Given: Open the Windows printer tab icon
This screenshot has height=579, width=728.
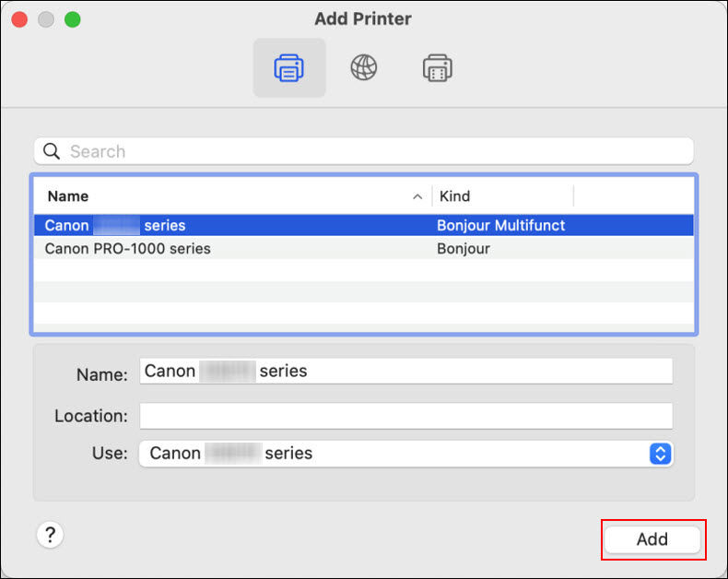Looking at the screenshot, I should click(x=438, y=68).
